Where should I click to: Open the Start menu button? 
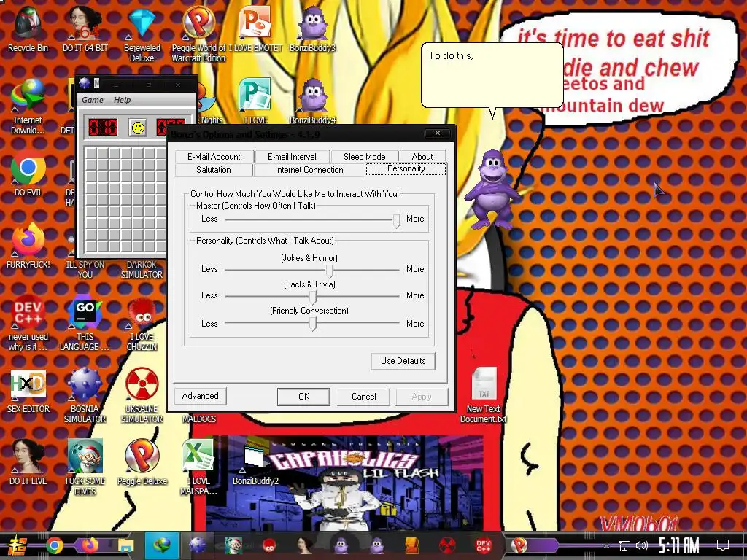[x=18, y=545]
